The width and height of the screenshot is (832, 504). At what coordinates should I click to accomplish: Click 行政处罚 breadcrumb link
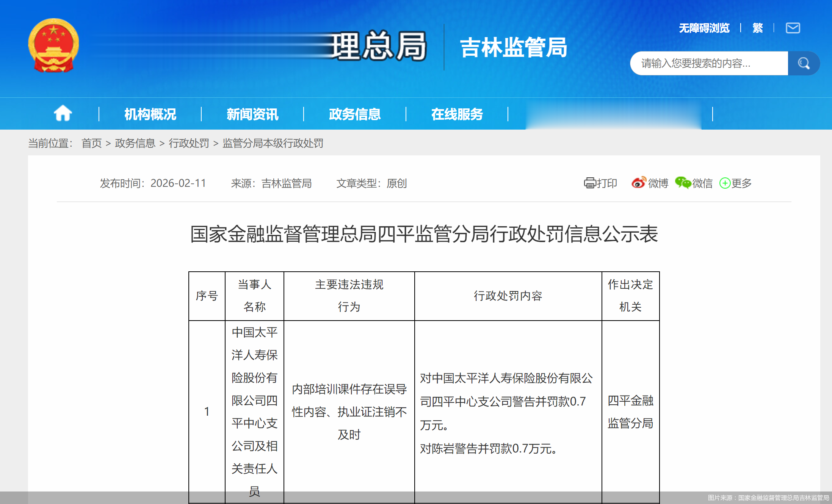click(189, 143)
